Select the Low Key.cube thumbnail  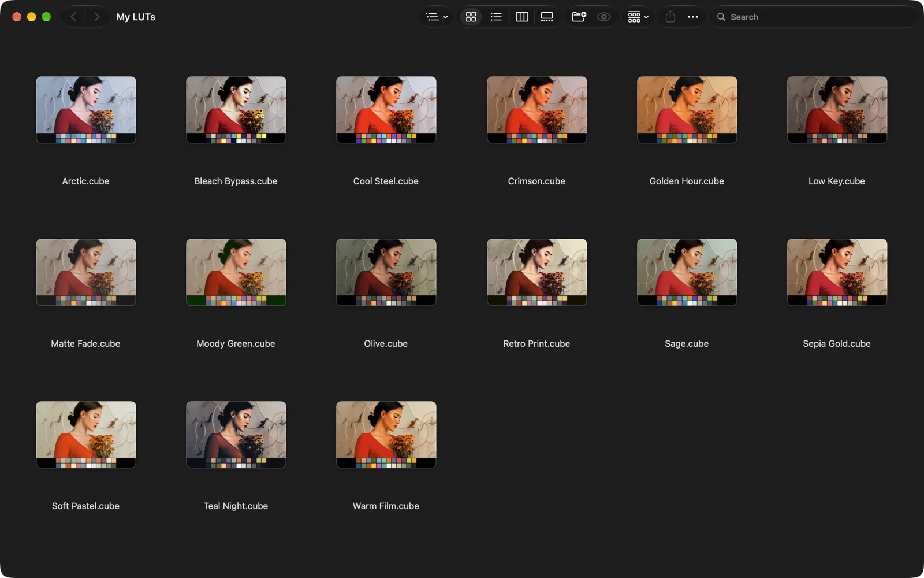pyautogui.click(x=837, y=110)
